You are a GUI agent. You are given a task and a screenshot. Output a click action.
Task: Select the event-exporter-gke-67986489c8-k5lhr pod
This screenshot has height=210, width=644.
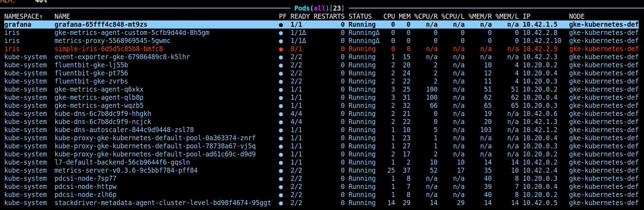click(122, 57)
